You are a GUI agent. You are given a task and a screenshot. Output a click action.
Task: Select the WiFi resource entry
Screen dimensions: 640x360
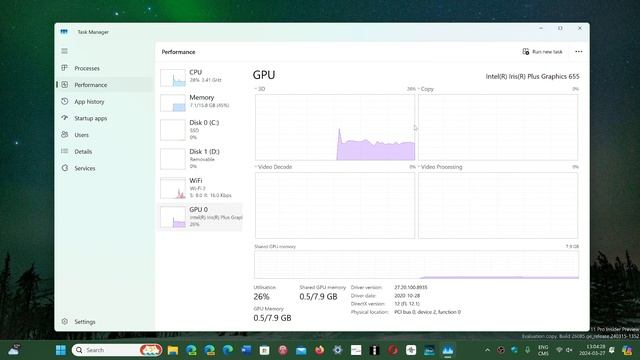click(x=200, y=188)
